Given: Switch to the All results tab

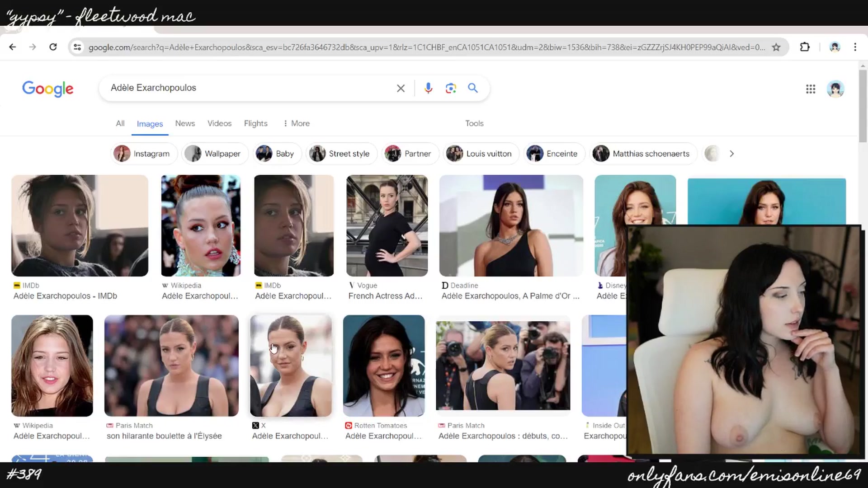Looking at the screenshot, I should (120, 123).
